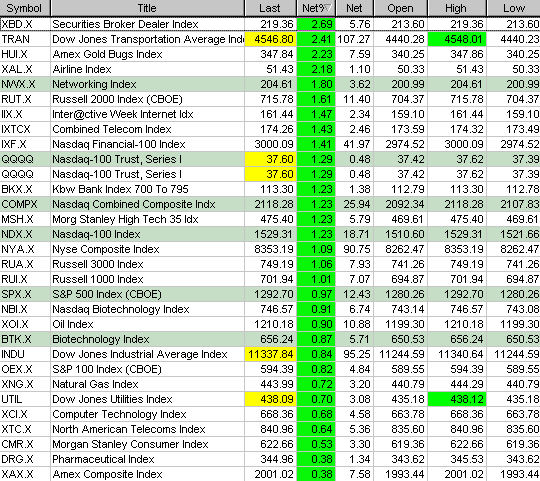This screenshot has width=540, height=481.
Task: Click the INDU symbol cell
Action: tap(25, 354)
